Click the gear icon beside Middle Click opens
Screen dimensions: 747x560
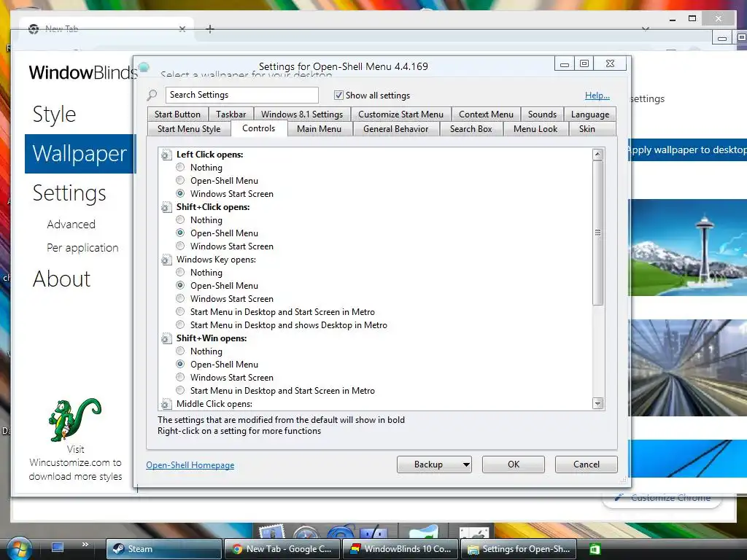click(166, 404)
